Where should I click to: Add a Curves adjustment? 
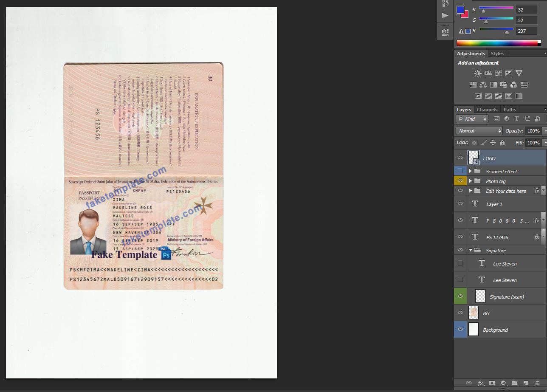499,73
